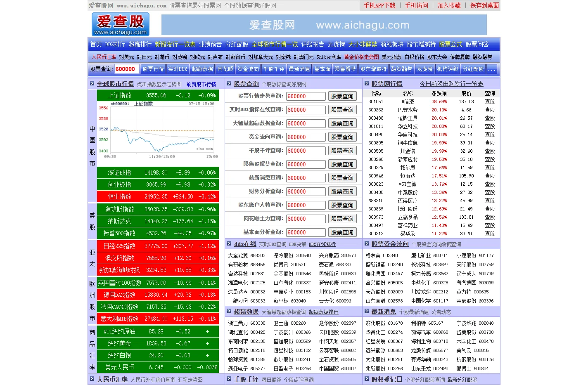
Task: Click the 手机APP下载 link
Action: pos(379,5)
